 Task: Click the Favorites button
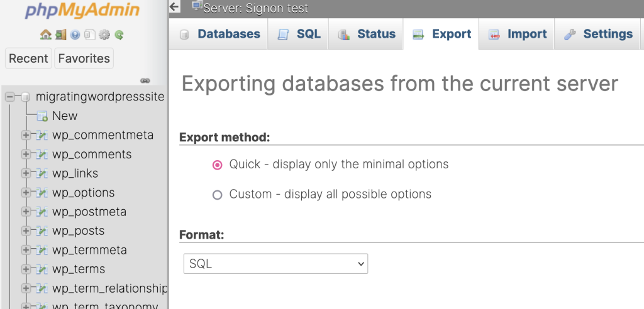pyautogui.click(x=84, y=58)
